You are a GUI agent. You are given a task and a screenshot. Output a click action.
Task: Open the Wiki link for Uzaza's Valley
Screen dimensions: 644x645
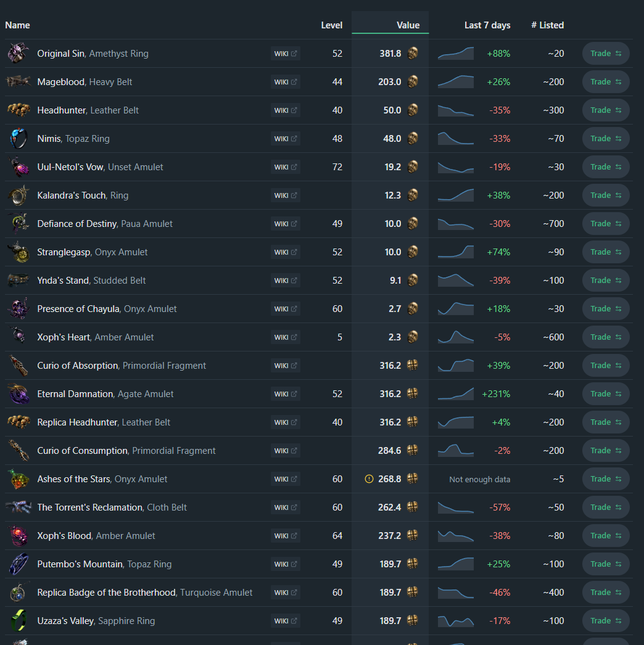(286, 621)
